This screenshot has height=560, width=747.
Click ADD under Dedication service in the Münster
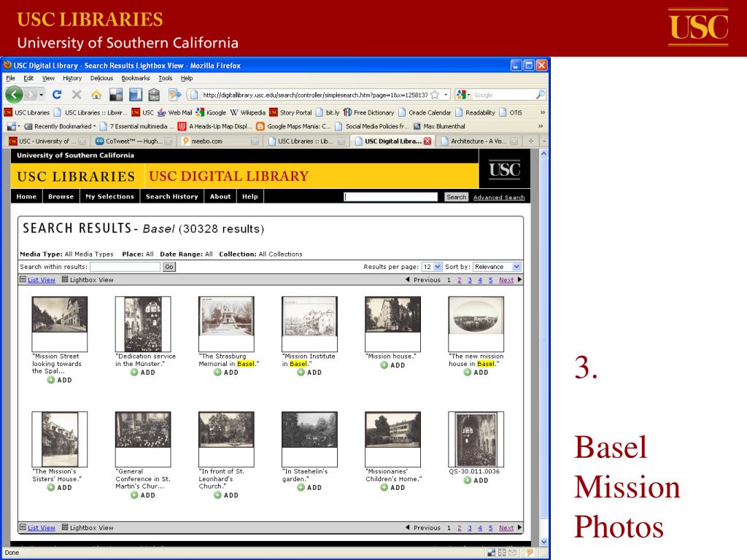pyautogui.click(x=143, y=373)
